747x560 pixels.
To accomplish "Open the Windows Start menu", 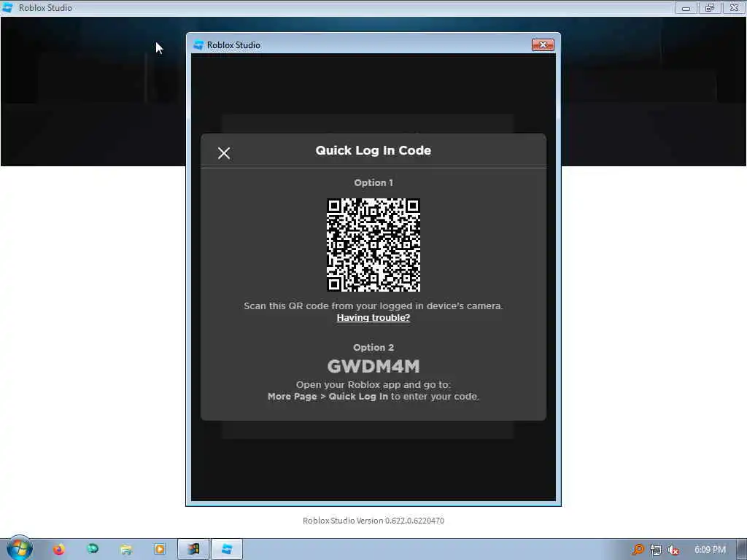I will [x=19, y=548].
